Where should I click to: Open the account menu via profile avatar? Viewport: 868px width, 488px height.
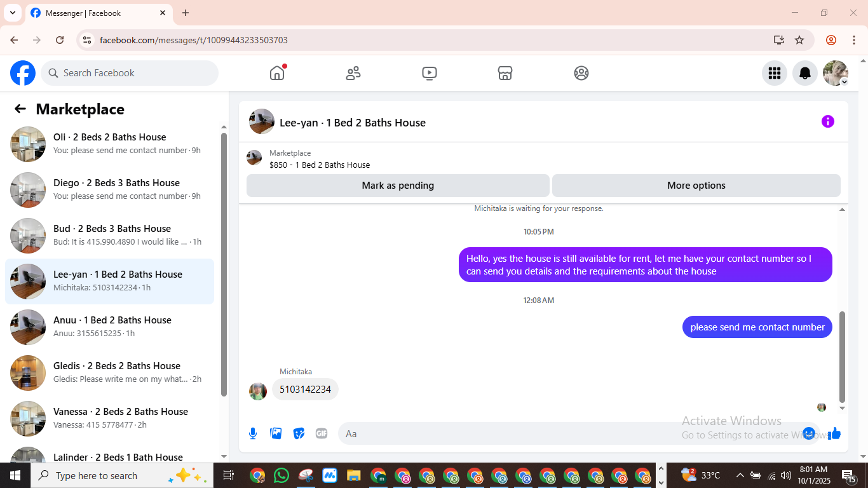tap(836, 73)
